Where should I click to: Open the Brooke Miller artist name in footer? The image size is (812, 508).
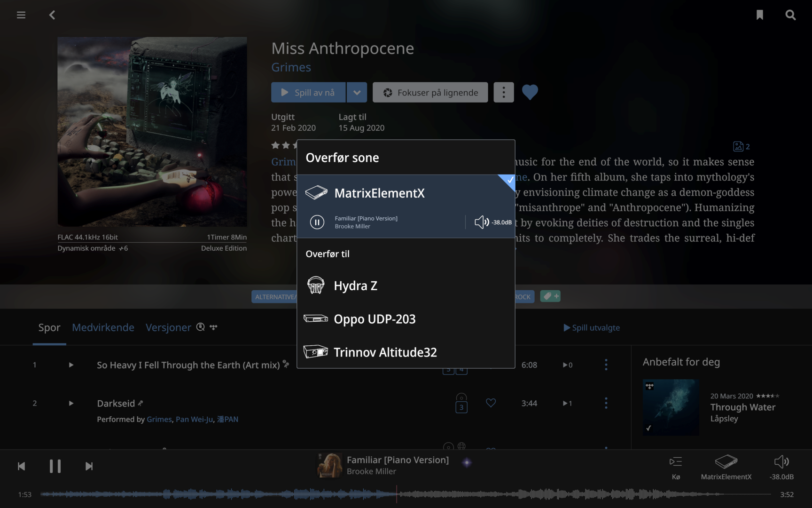(371, 471)
